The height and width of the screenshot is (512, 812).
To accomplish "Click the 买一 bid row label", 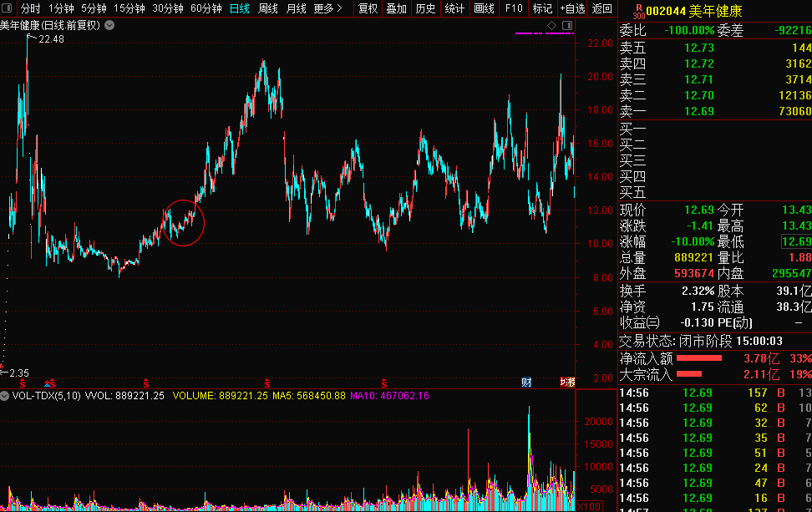I will coord(633,129).
